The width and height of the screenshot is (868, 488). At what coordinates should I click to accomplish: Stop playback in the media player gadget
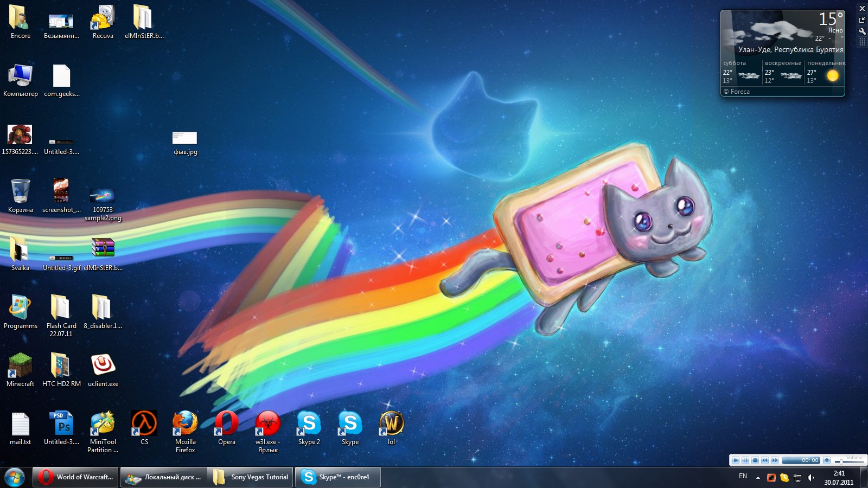click(755, 460)
